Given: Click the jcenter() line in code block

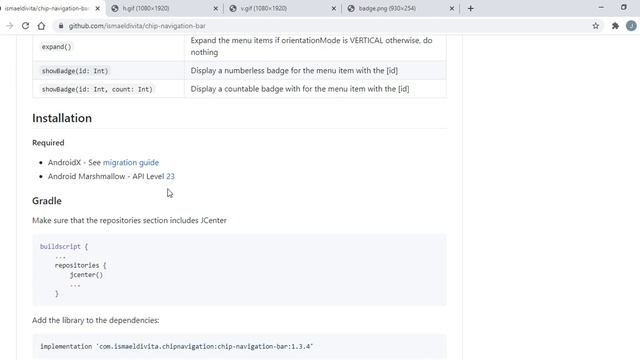Looking at the screenshot, I should pos(86,275).
